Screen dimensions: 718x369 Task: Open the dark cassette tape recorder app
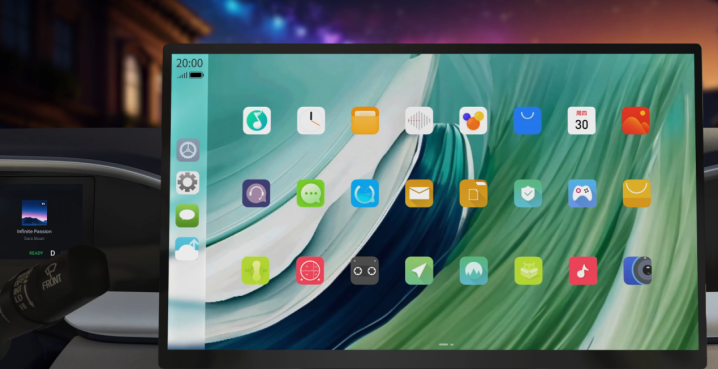pos(364,271)
